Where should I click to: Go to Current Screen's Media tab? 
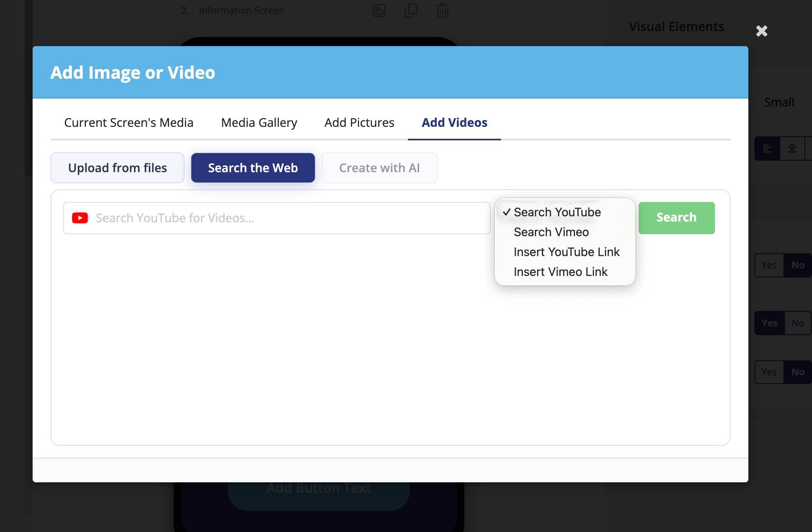(128, 122)
